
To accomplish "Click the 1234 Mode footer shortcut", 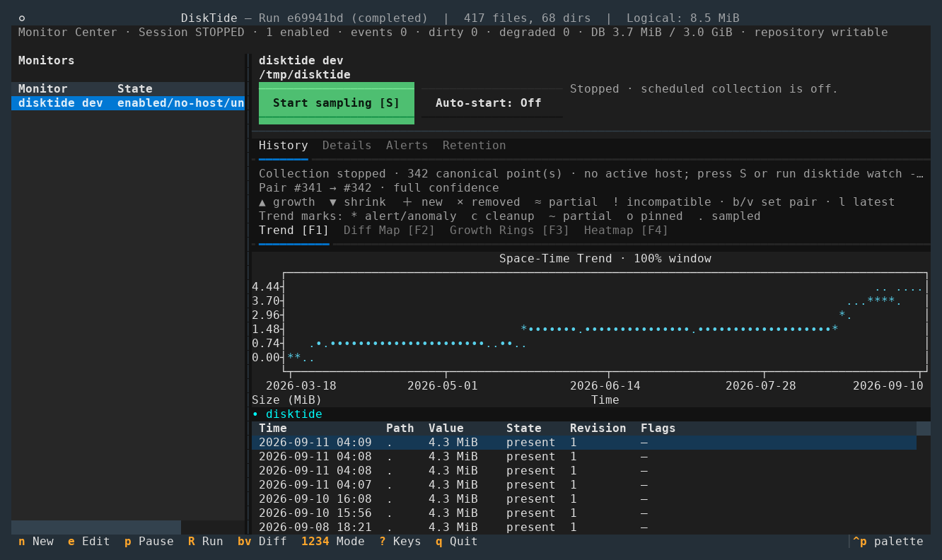I will (333, 542).
